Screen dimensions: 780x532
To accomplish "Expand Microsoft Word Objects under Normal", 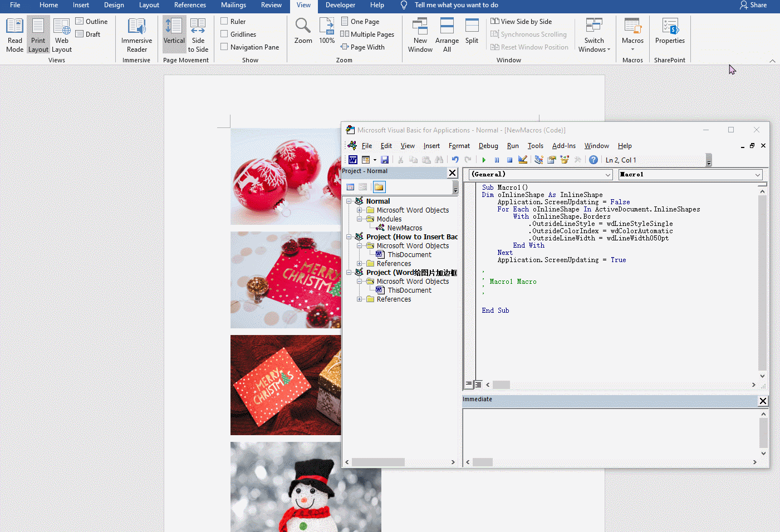I will coord(360,210).
